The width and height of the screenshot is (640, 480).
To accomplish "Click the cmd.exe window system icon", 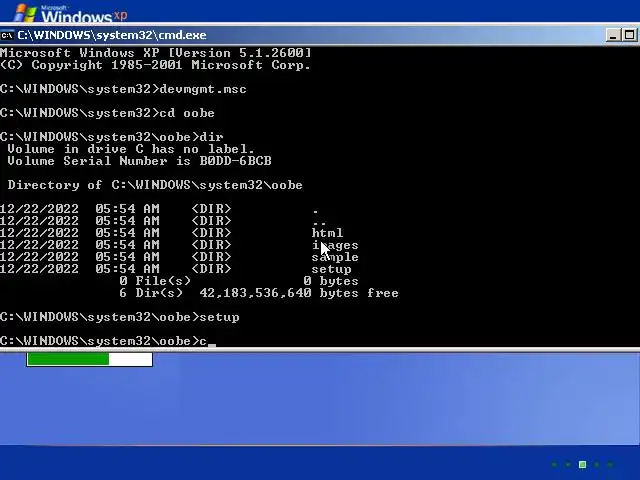I will point(7,36).
